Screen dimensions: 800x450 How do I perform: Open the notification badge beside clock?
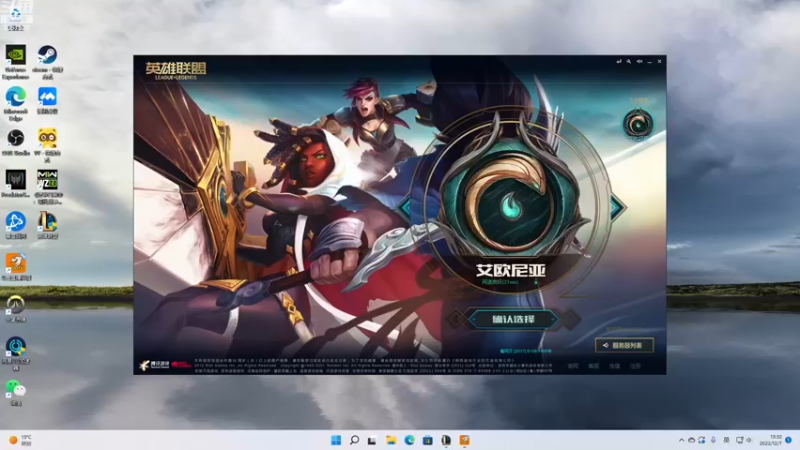[788, 440]
